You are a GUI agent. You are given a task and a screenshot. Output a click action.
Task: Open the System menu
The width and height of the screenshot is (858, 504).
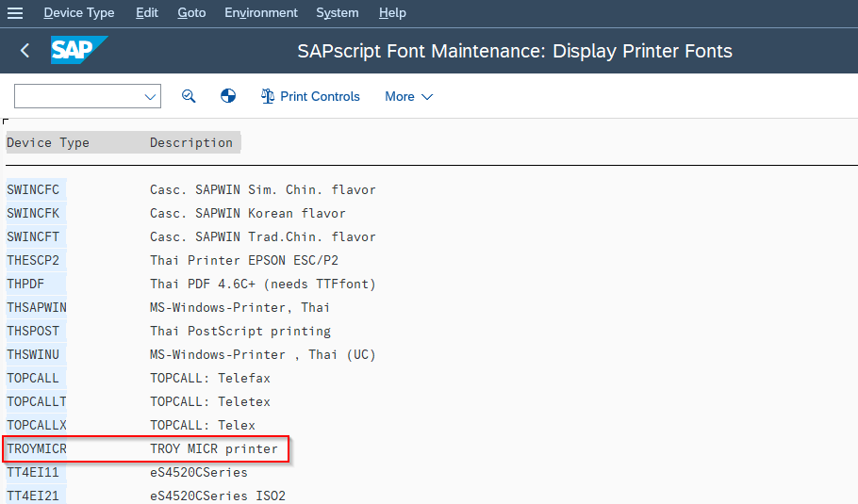click(x=338, y=12)
